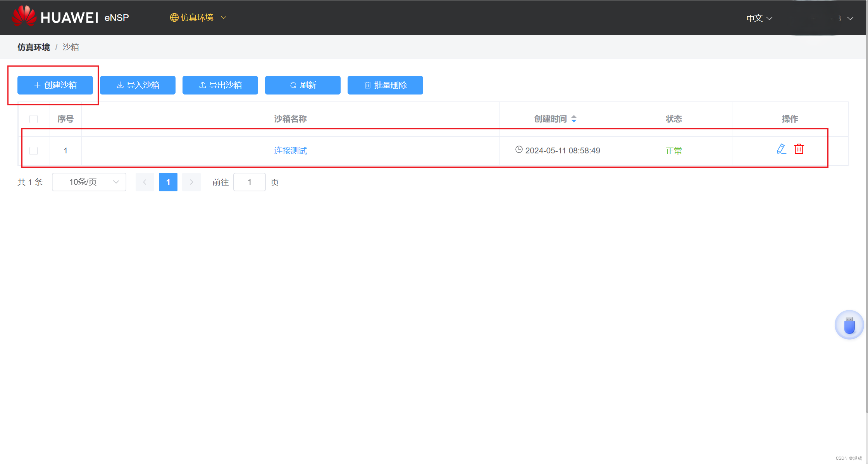868x464 pixels.
Task: Click the red delete trash icon
Action: (799, 149)
